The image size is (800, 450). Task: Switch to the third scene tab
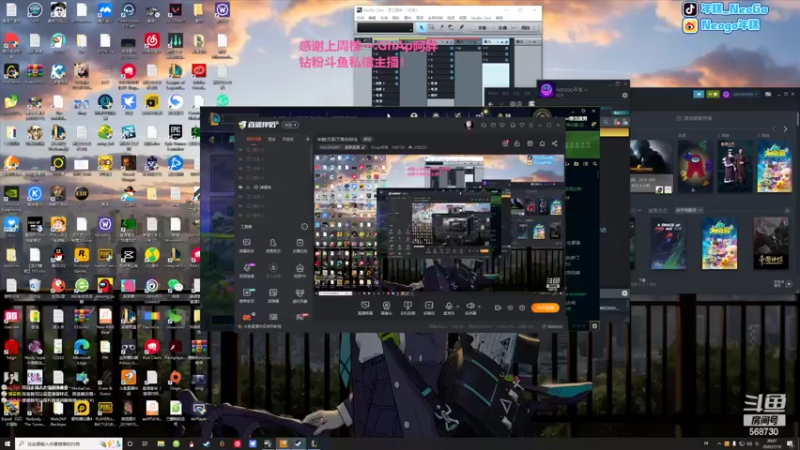288,139
